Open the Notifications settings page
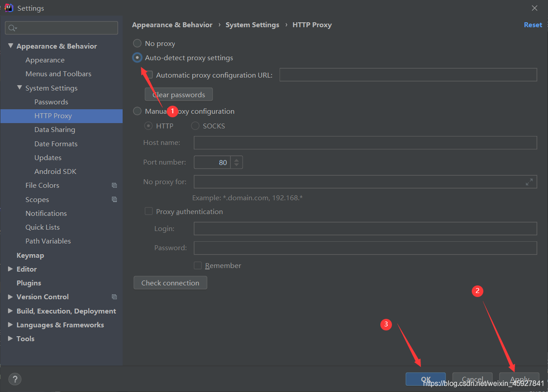548x392 pixels. 46,214
